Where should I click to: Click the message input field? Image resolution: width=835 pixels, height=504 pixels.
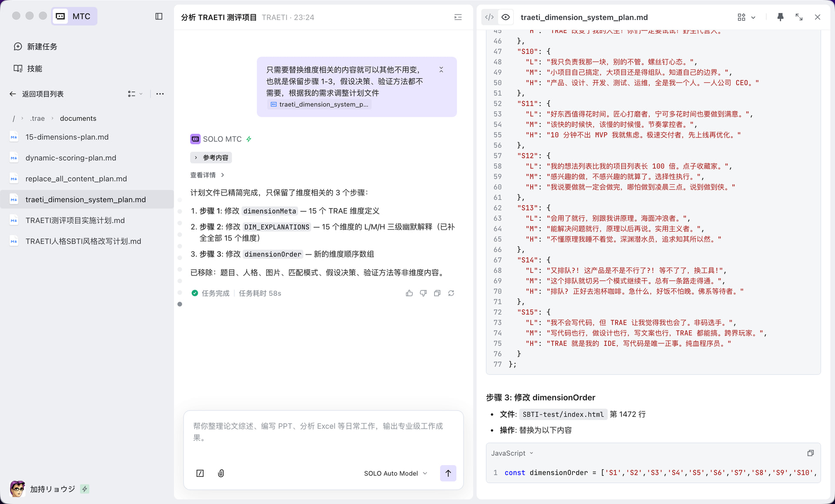318,432
